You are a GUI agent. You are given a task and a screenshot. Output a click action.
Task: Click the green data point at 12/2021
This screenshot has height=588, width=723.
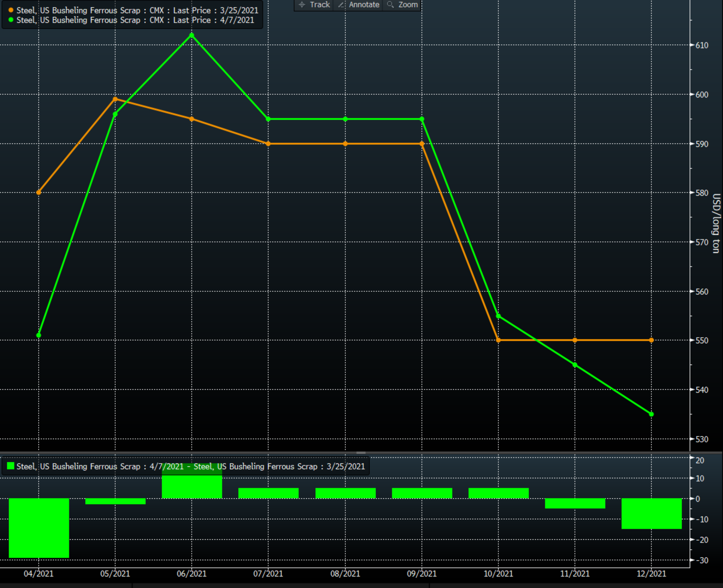(x=651, y=414)
